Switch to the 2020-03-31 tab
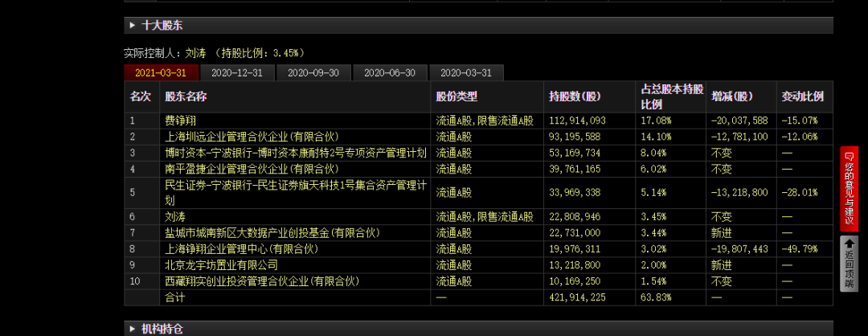The image size is (868, 336). [466, 73]
